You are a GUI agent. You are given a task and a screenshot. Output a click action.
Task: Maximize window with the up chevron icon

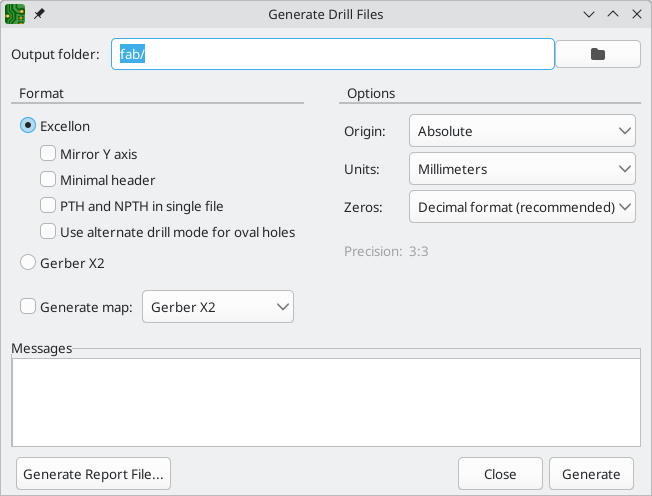(613, 14)
